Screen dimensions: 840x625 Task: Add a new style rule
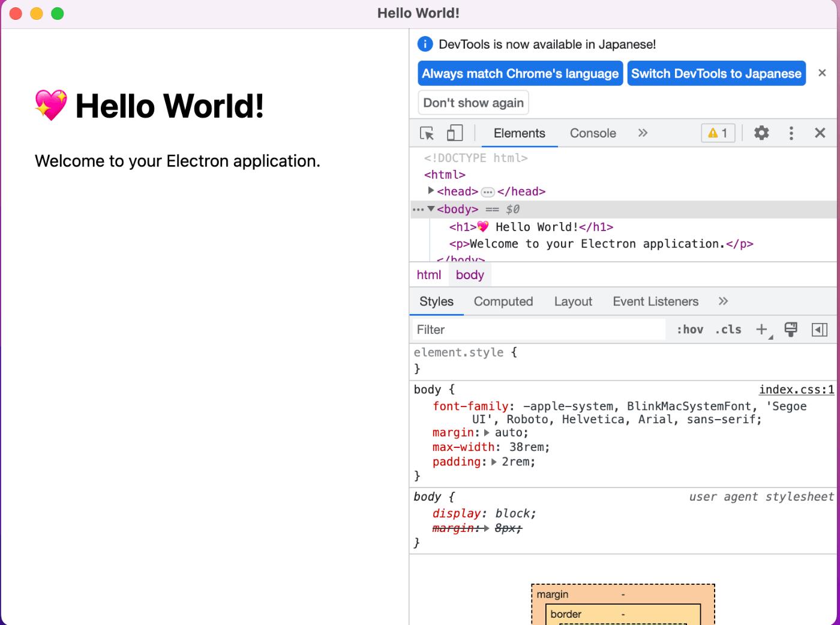(761, 330)
